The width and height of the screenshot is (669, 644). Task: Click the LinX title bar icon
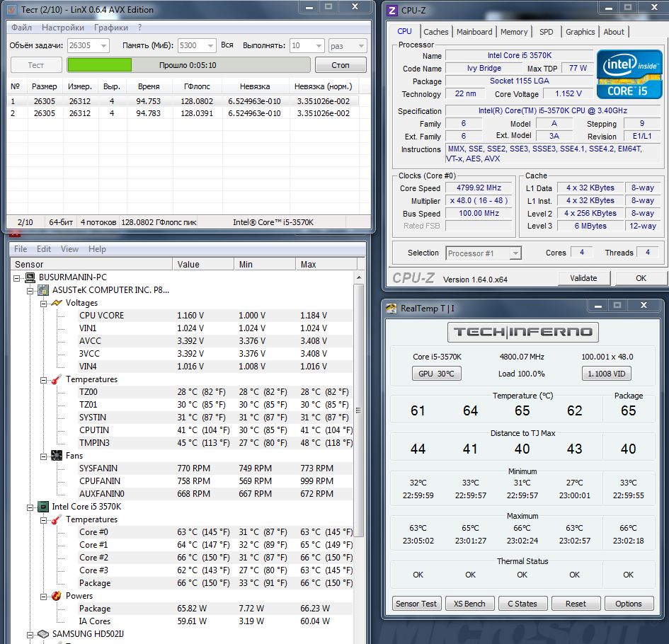click(13, 10)
